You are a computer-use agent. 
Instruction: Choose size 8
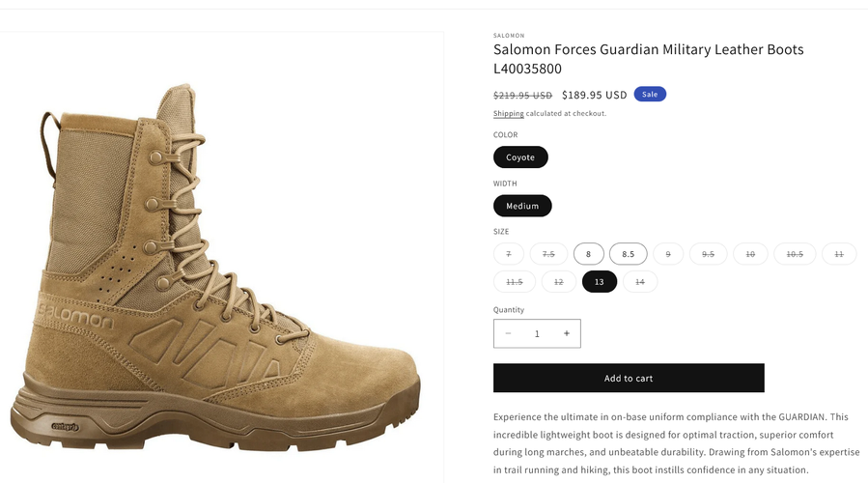[588, 254]
